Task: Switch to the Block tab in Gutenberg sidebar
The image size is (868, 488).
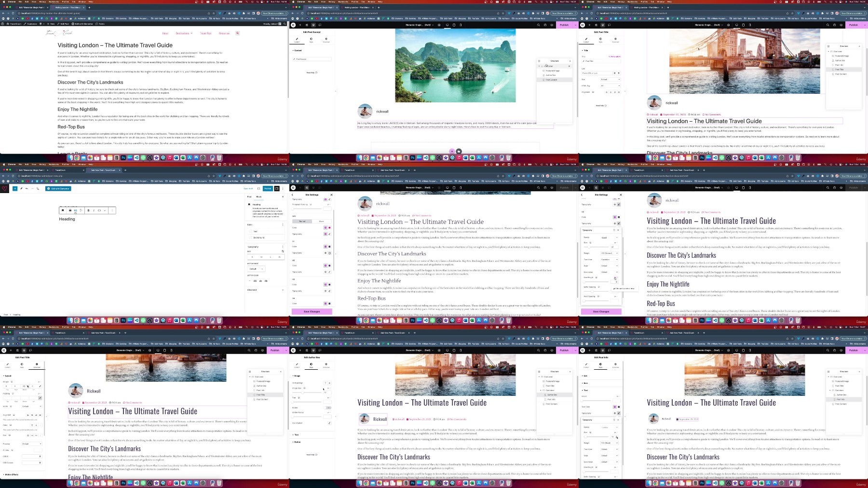Action: point(259,196)
